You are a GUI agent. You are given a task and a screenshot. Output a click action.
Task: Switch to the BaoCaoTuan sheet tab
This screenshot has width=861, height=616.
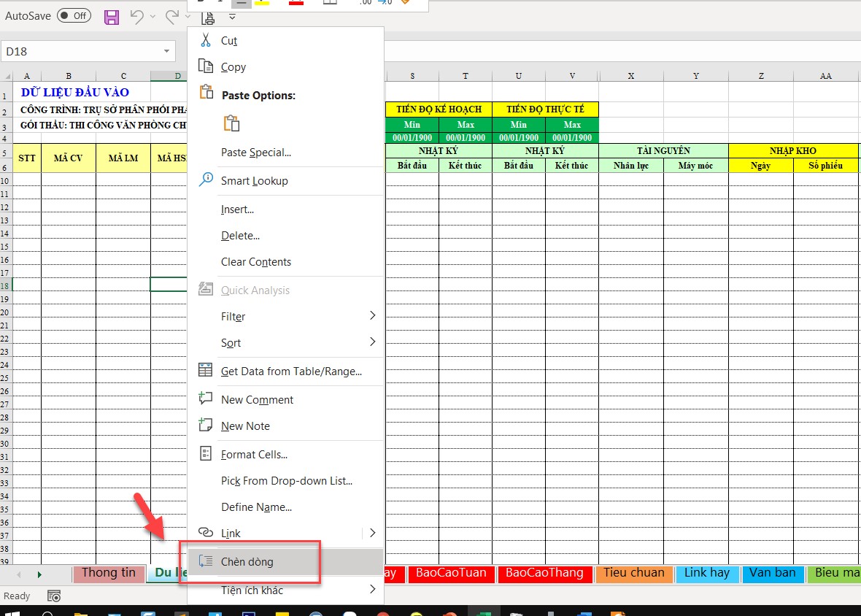coord(451,573)
